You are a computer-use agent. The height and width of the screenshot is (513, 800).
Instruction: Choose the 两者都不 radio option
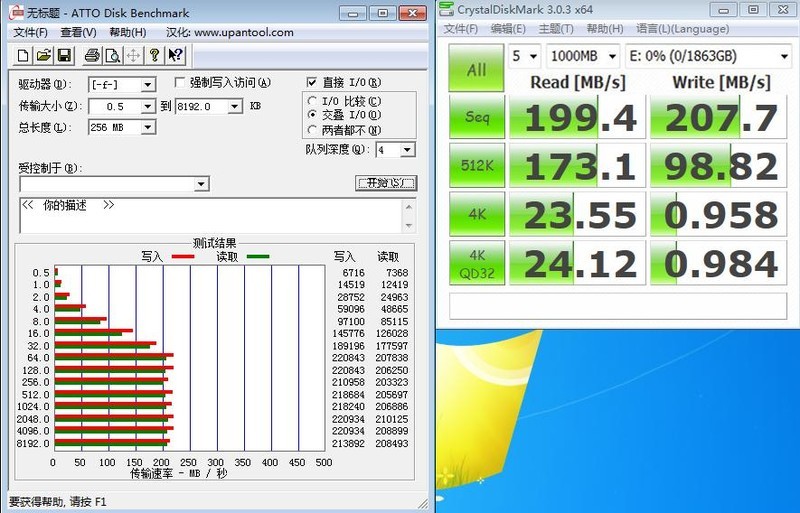pyautogui.click(x=313, y=129)
